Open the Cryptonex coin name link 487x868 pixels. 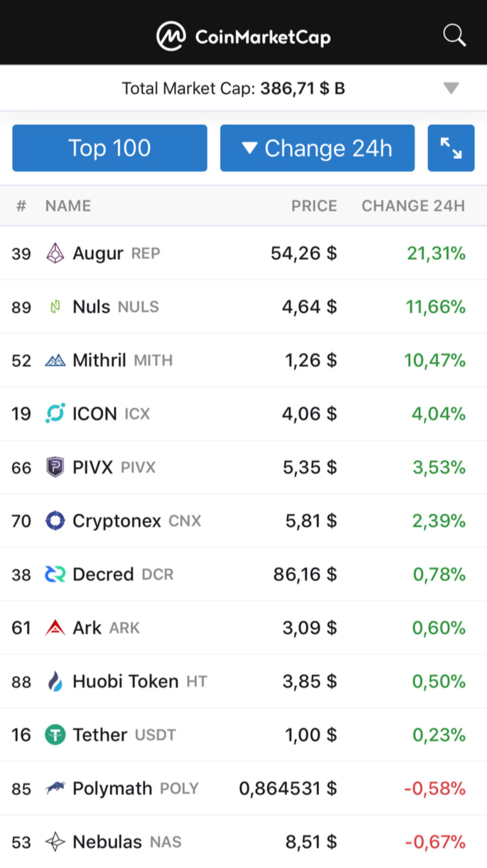click(117, 521)
